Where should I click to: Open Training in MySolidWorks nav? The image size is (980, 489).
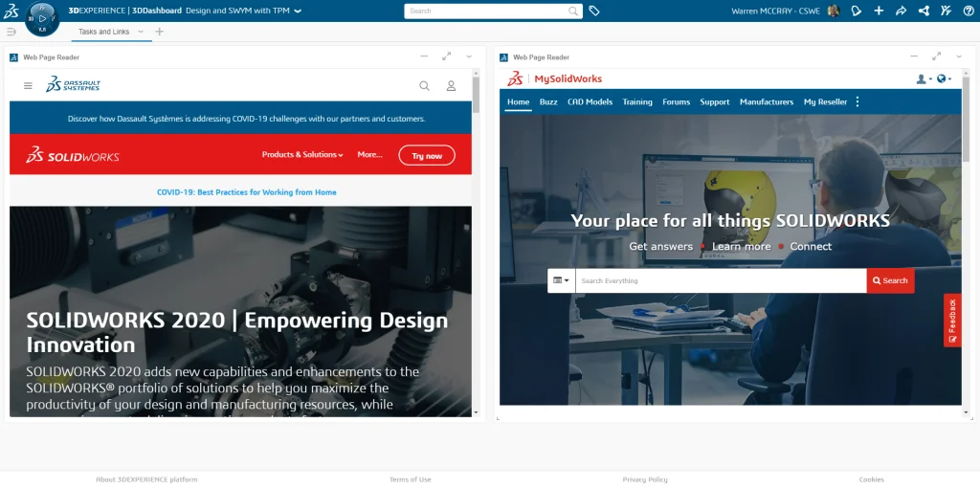637,102
